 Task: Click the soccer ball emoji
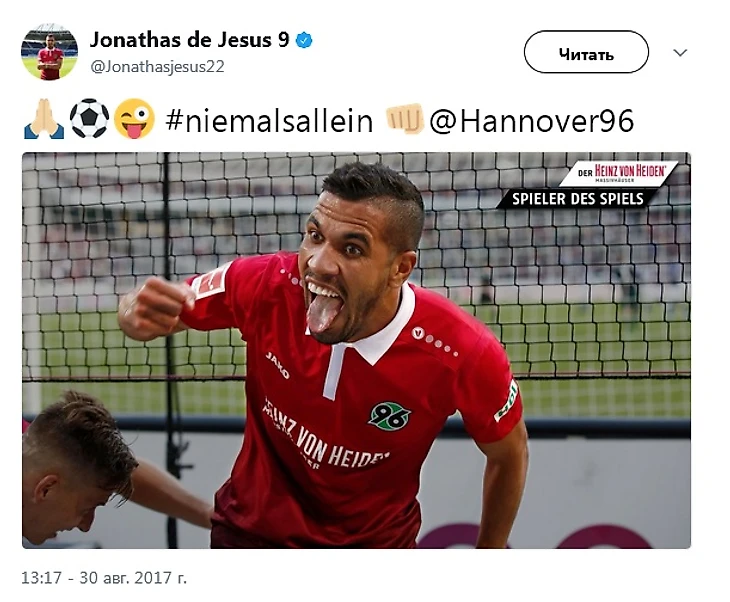[x=89, y=119]
